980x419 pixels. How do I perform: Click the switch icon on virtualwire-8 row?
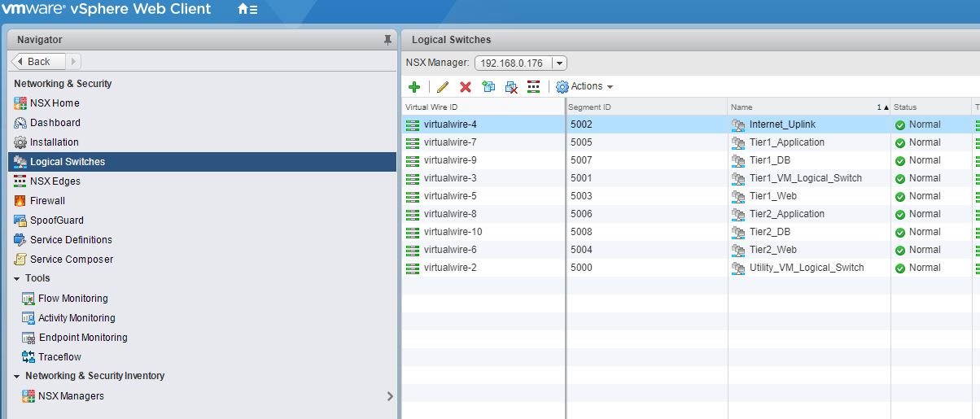[413, 214]
